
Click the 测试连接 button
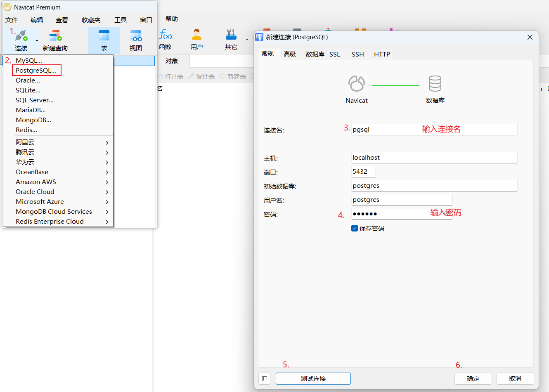tap(313, 378)
